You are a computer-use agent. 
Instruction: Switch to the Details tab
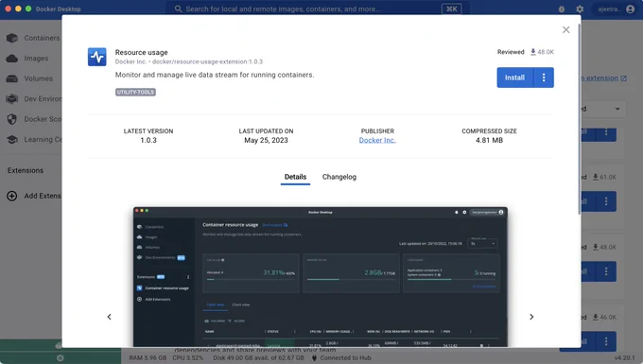pyautogui.click(x=295, y=177)
